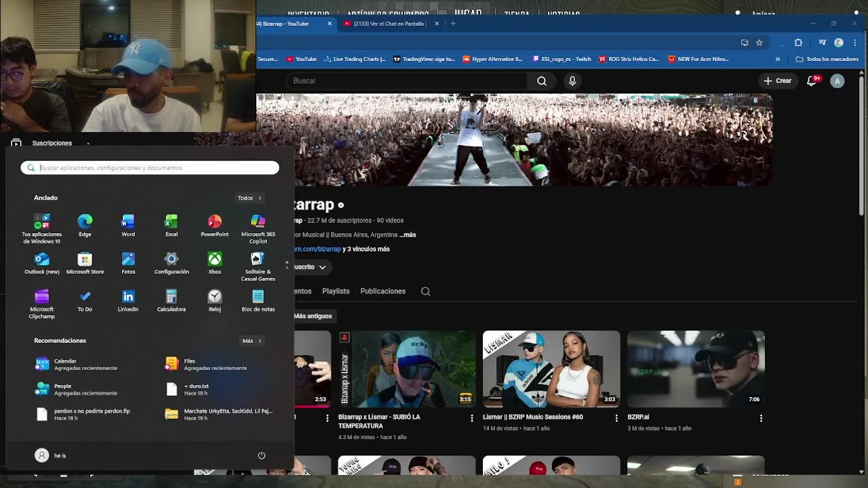868x488 pixels.
Task: Open BZRP.ai video thumbnail
Action: click(x=696, y=369)
